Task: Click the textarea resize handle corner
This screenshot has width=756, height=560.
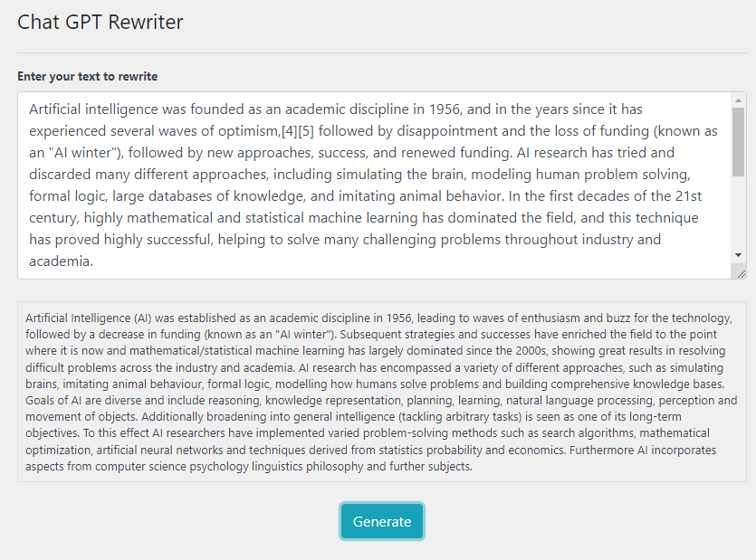Action: [x=741, y=272]
